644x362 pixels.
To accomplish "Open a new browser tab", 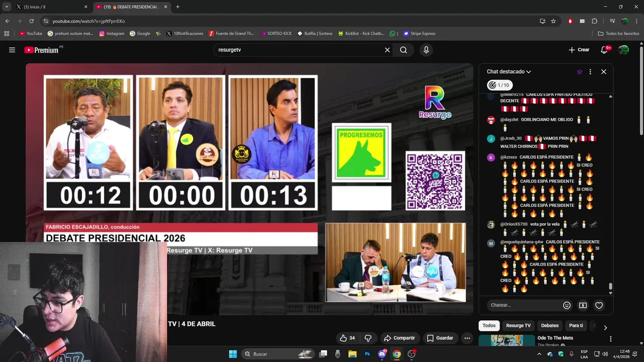I will (x=178, y=7).
